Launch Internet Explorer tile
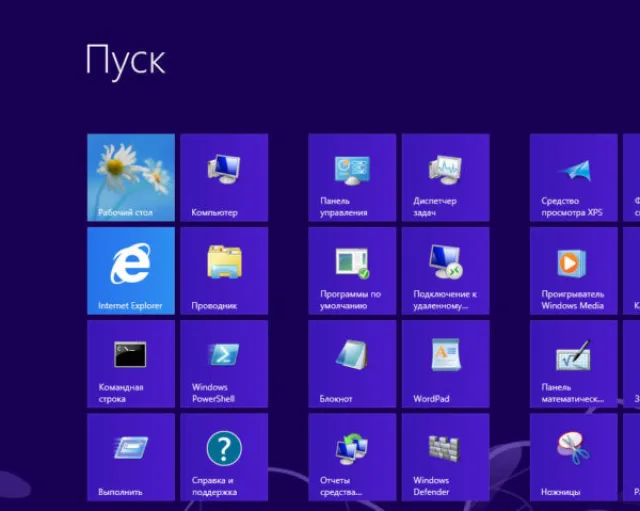The height and width of the screenshot is (511, 640). [131, 271]
